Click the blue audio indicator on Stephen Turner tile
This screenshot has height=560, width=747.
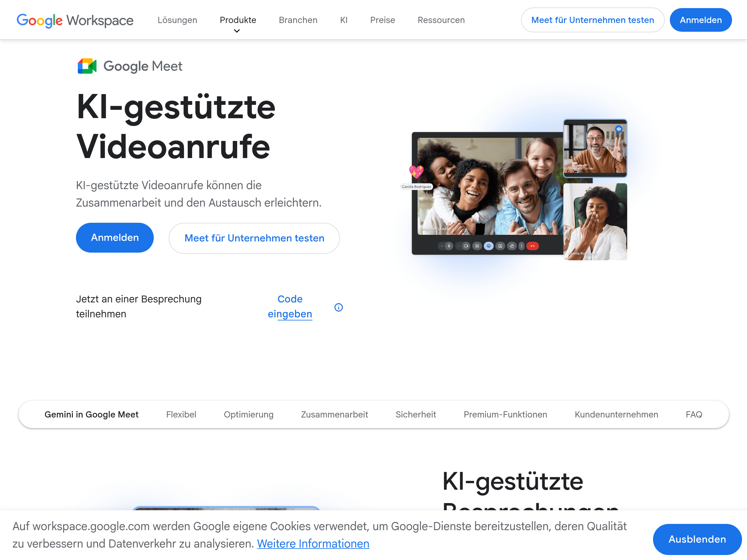619,129
